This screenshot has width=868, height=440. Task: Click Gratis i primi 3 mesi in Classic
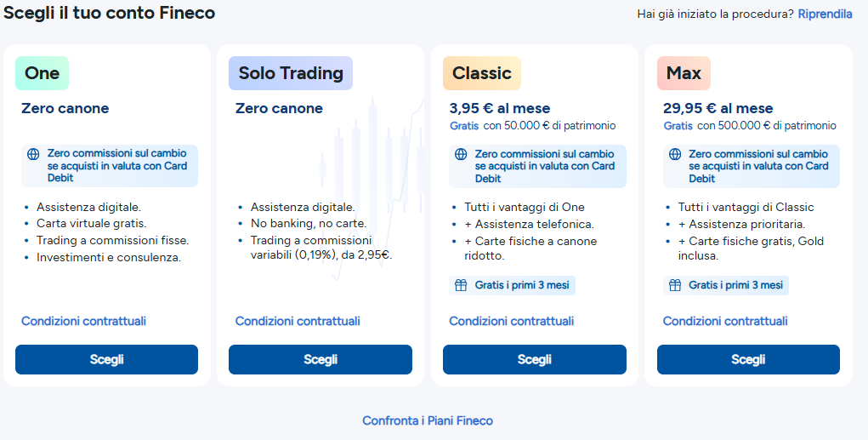pyautogui.click(x=521, y=285)
